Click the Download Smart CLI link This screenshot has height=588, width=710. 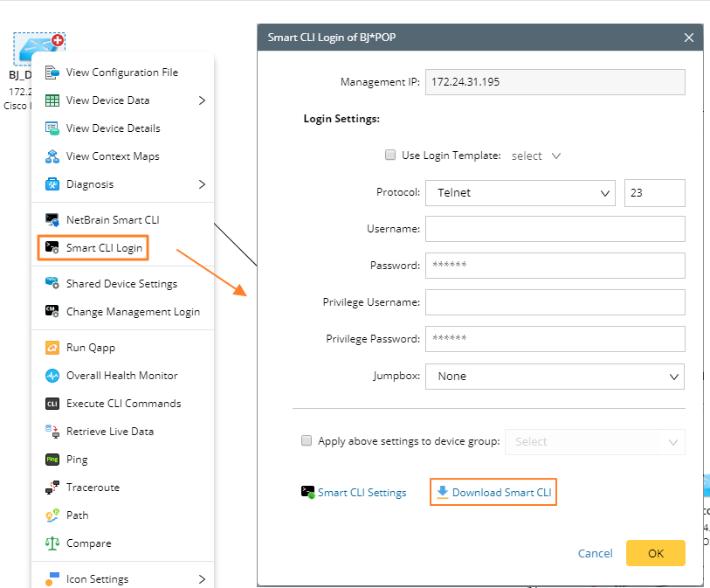(493, 491)
